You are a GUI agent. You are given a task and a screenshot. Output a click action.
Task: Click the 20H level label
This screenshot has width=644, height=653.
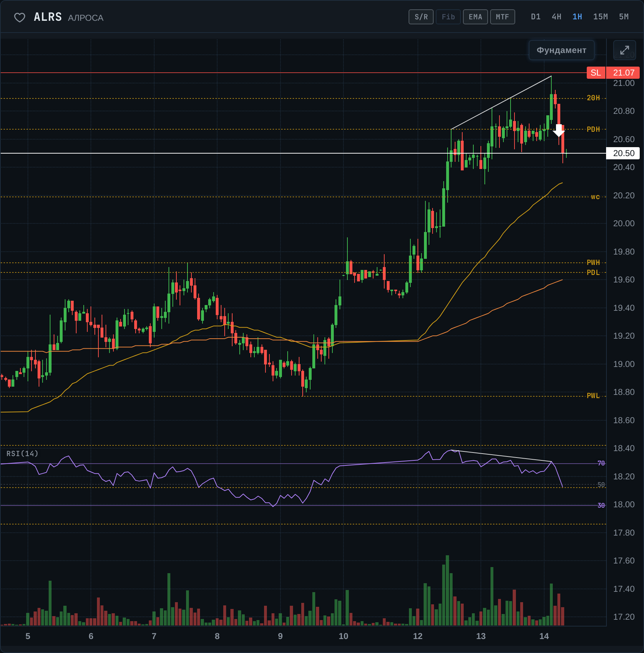click(x=593, y=98)
